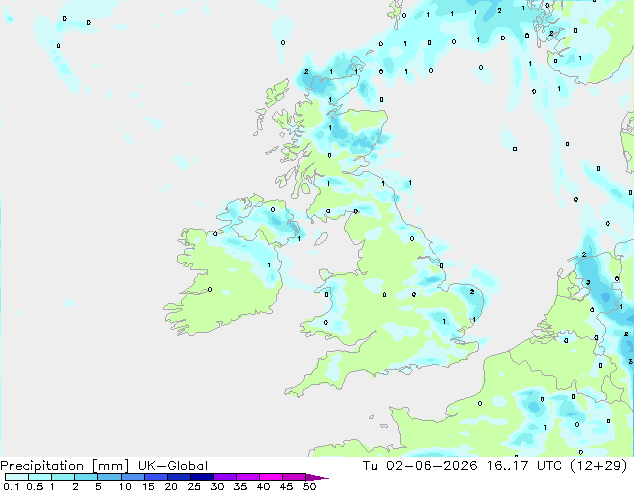Click the "[mm]" unit label
The image size is (634, 490).
pos(110,466)
